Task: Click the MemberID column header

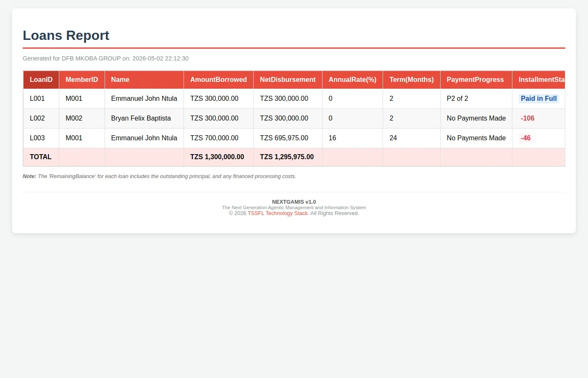Action: 82,80
